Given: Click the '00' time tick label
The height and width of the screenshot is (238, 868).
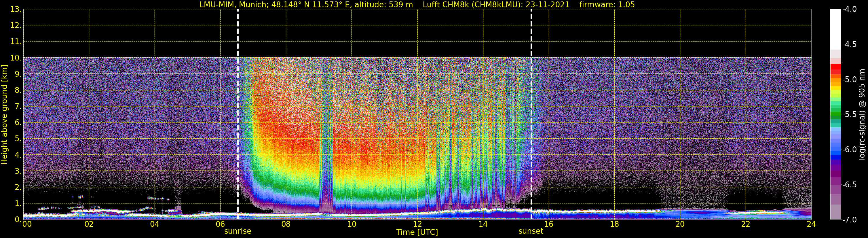Looking at the screenshot, I should [27, 224].
